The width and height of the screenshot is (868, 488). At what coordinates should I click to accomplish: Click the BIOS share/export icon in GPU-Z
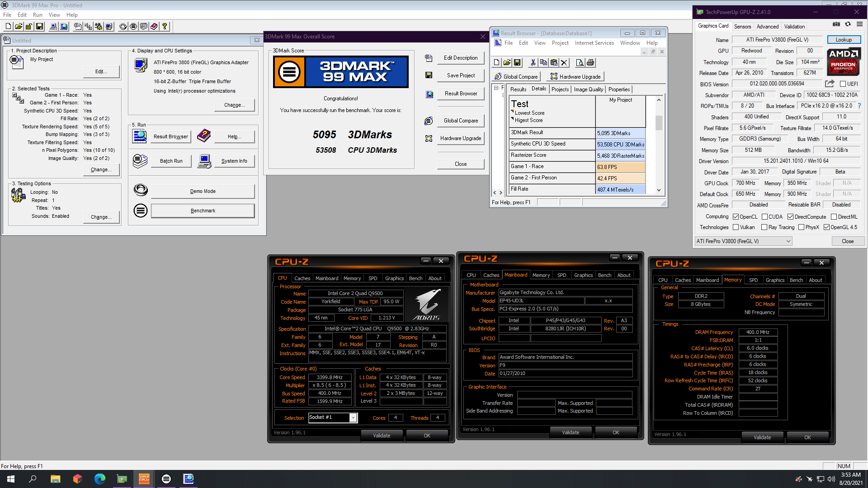pyautogui.click(x=830, y=84)
